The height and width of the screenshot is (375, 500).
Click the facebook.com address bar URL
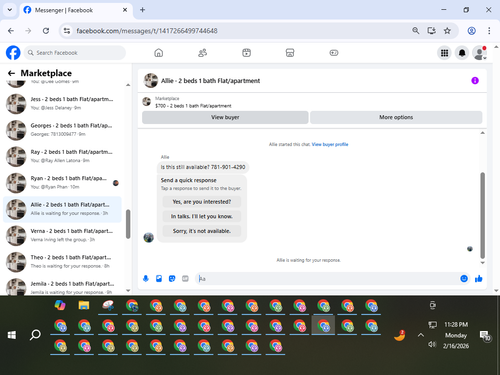pos(147,31)
